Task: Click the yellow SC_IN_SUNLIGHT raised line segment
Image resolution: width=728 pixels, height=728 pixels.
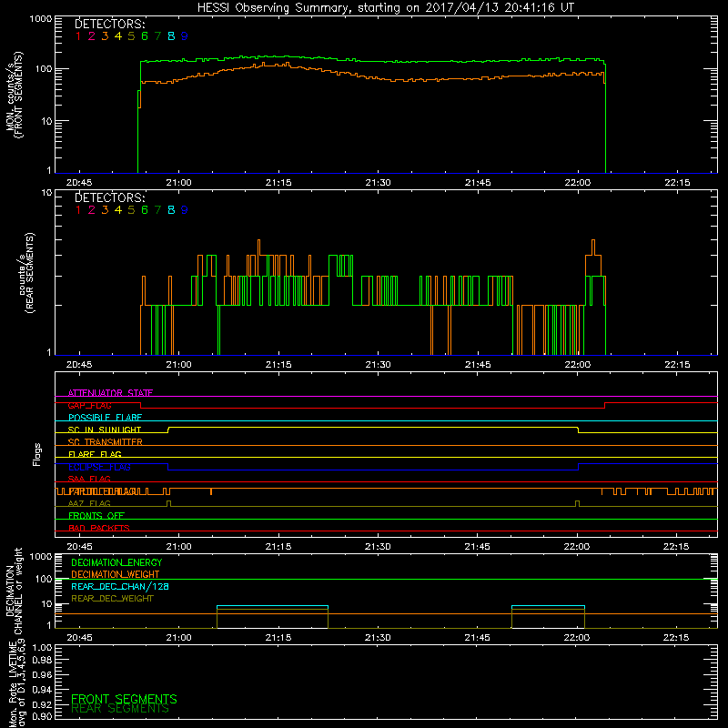Action: (373, 427)
